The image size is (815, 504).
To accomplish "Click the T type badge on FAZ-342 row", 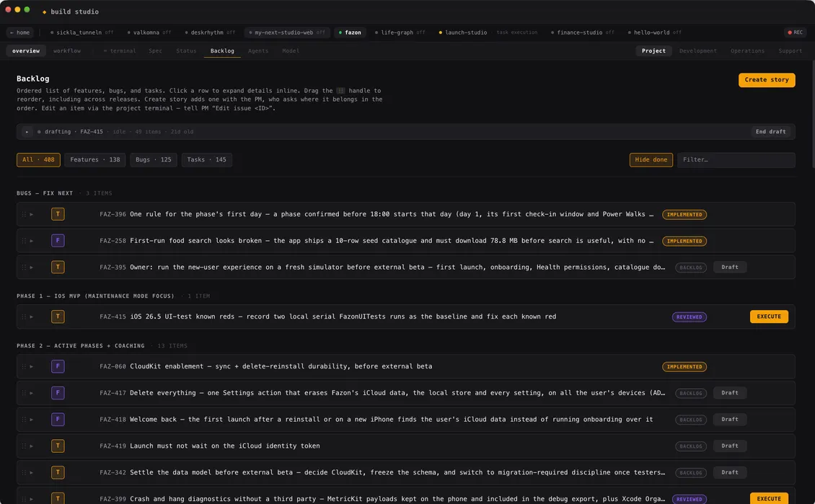I will click(58, 472).
